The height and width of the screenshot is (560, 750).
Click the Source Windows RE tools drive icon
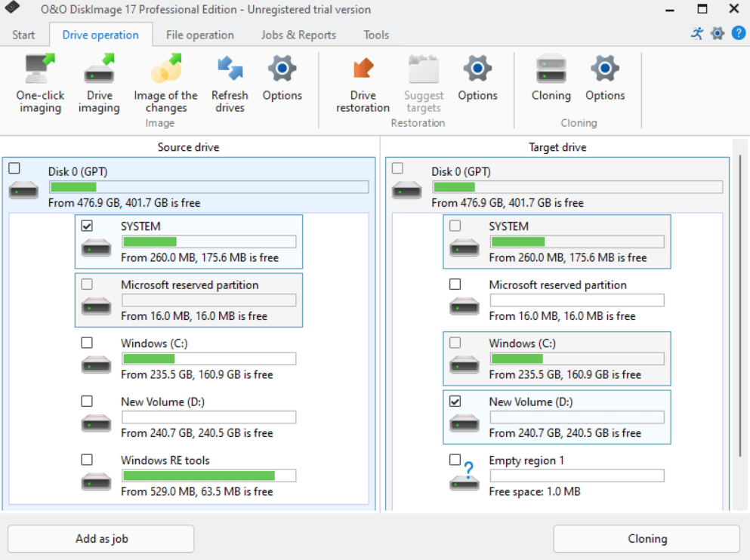coord(96,482)
